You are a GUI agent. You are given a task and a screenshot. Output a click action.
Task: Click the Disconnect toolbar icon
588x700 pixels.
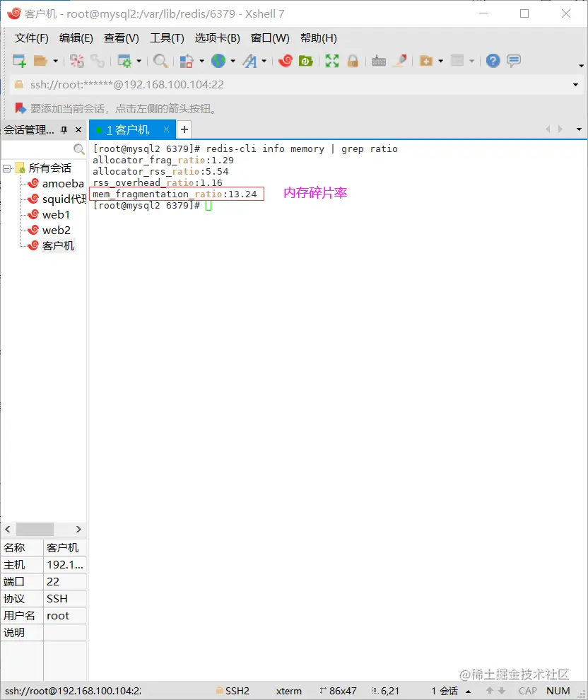click(x=77, y=61)
